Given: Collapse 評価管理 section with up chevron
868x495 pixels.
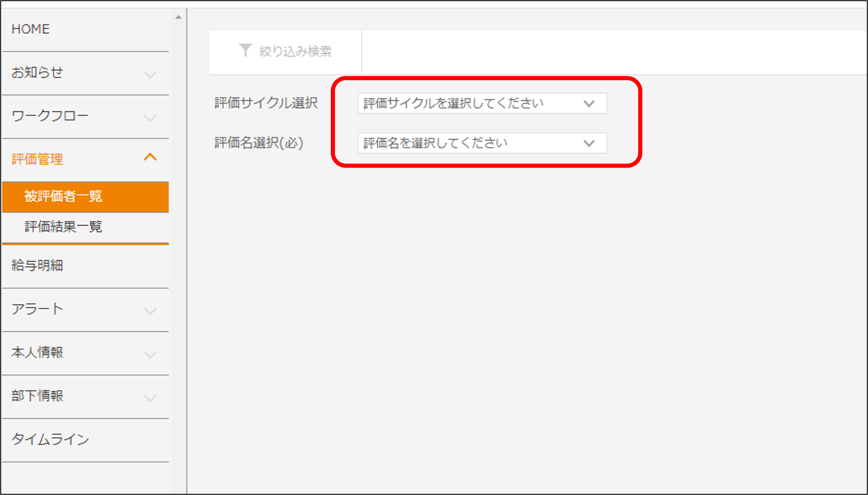Looking at the screenshot, I should point(150,157).
